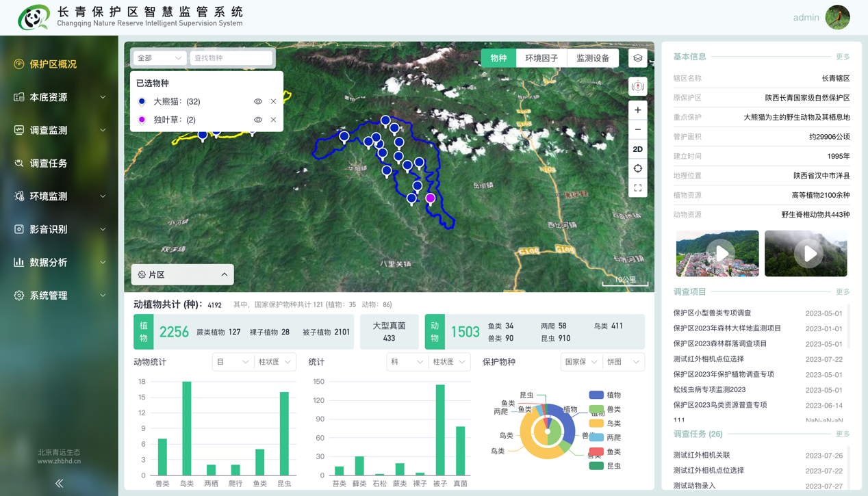Click the locate/crosshair map icon
This screenshot has width=868, height=496.
(638, 168)
